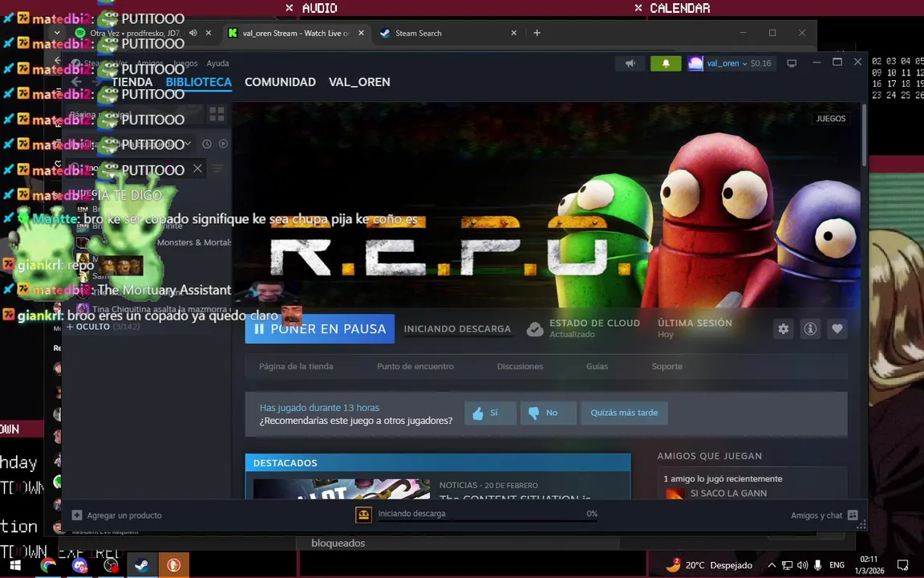Viewport: 924px width, 578px height.
Task: Open Windows notification center icon
Action: click(x=902, y=565)
